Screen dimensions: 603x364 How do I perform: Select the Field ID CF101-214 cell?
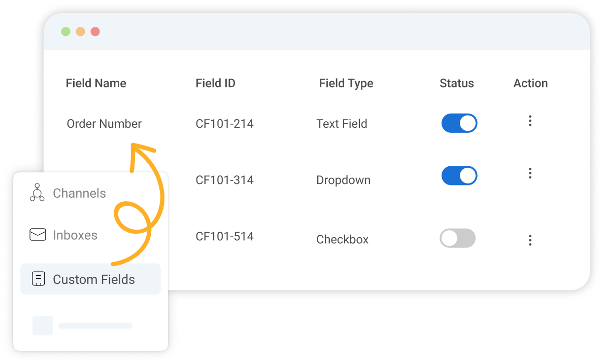[x=224, y=123]
